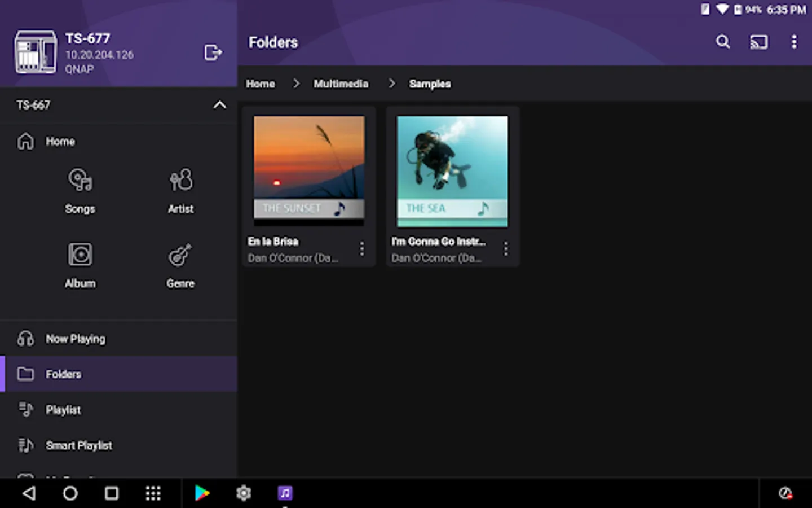Click Home breadcrumb link
This screenshot has height=508, width=812.
pyautogui.click(x=261, y=84)
